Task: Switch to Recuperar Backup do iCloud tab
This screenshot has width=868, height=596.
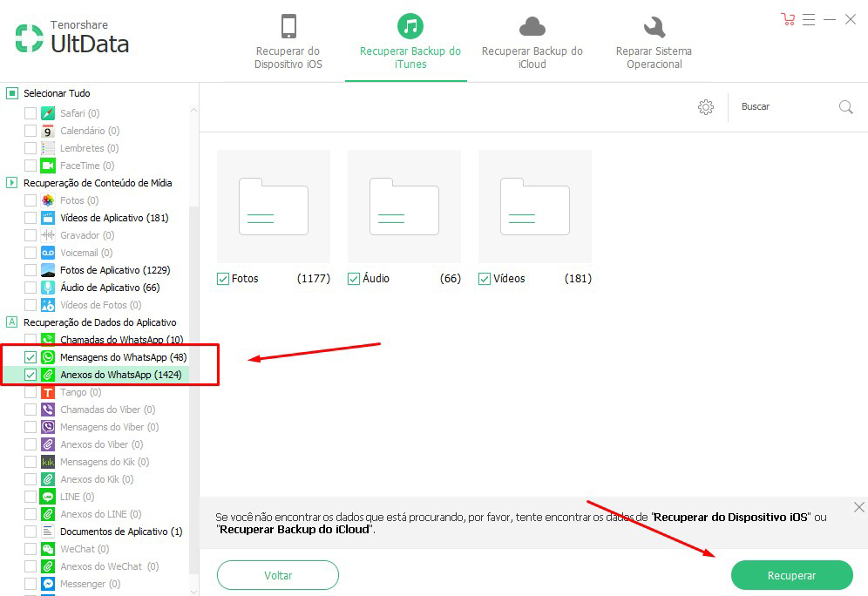Action: (x=532, y=42)
